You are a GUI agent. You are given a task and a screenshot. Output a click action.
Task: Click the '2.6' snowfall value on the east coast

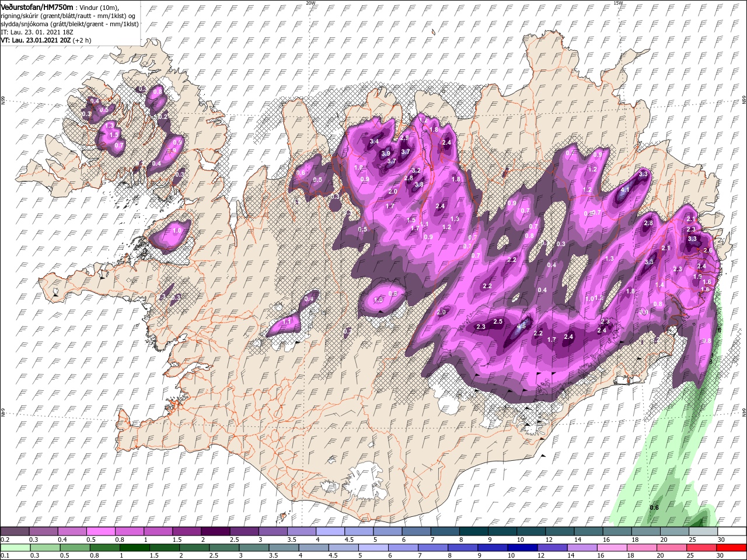[708, 250]
